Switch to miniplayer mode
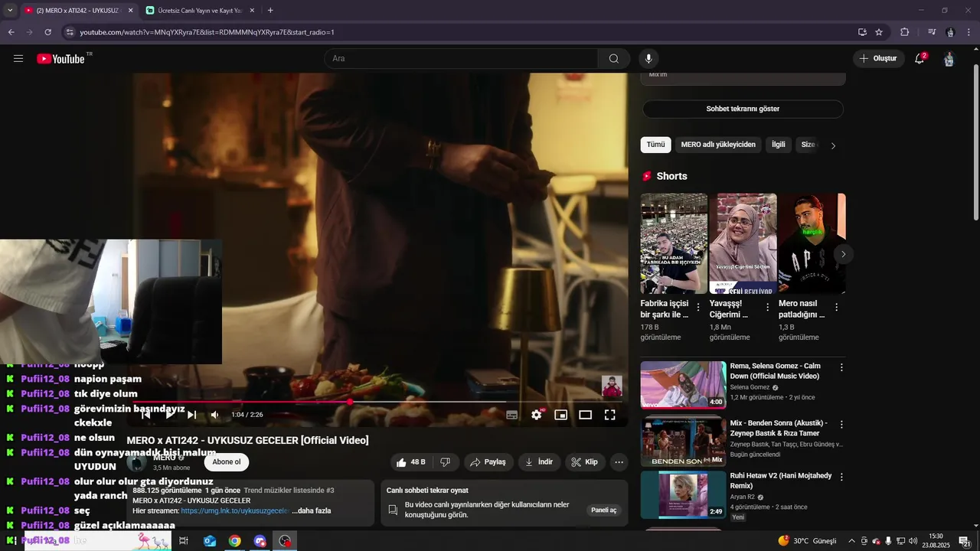This screenshot has width=980, height=551. coord(561,415)
